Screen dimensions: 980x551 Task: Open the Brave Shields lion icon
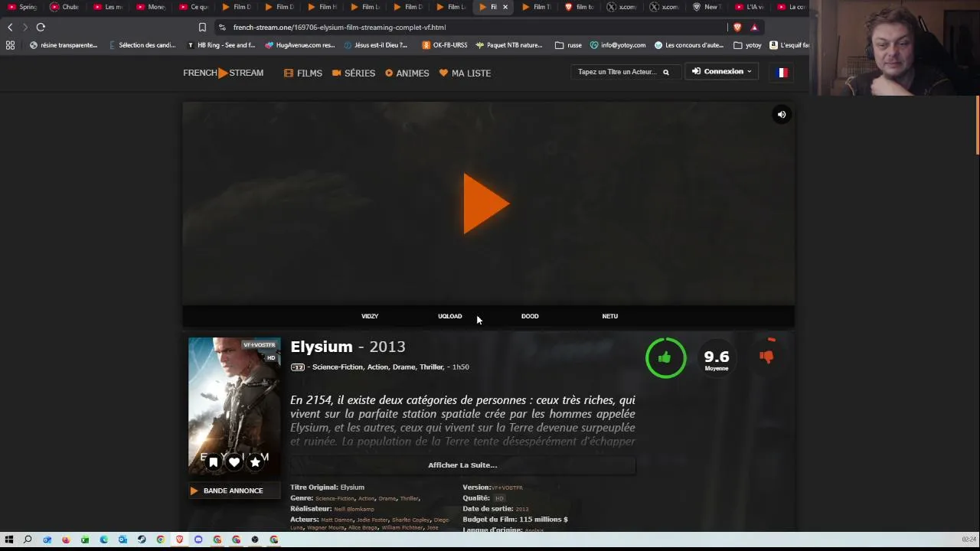coord(737,28)
